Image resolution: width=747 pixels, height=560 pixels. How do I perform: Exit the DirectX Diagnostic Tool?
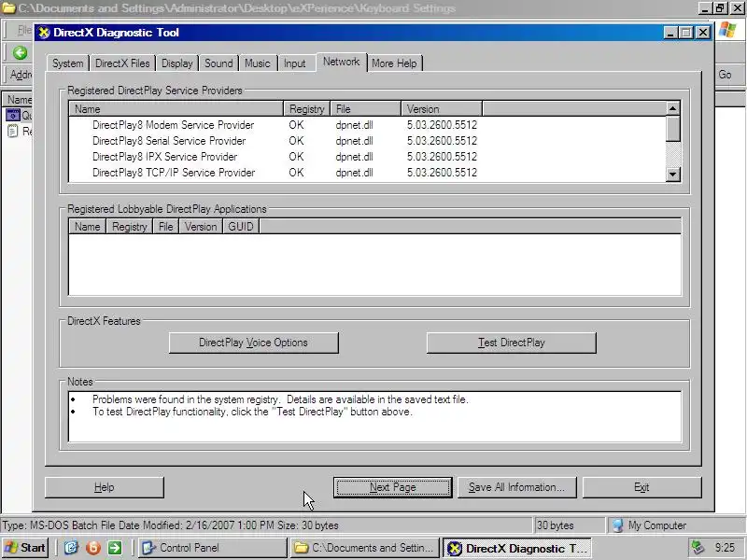[x=641, y=487]
